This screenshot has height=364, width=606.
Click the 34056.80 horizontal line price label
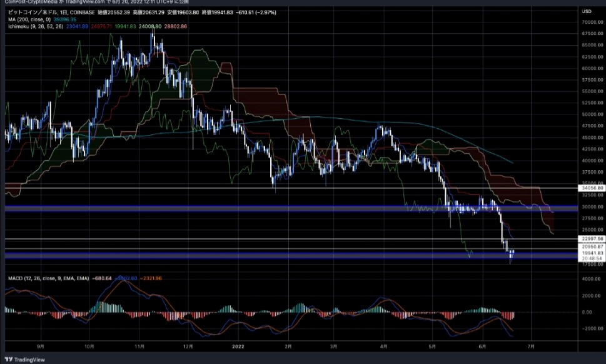592,188
